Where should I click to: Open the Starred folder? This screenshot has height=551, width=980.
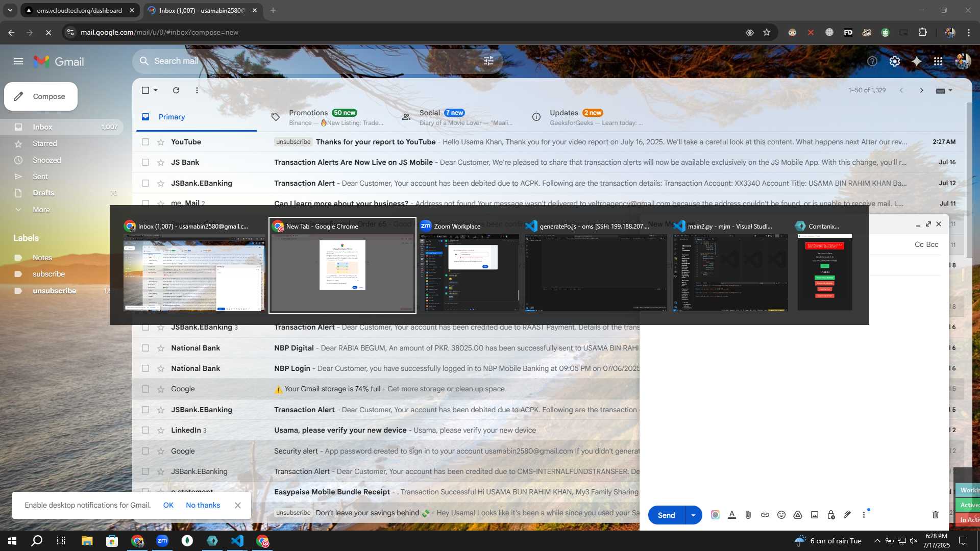45,143
